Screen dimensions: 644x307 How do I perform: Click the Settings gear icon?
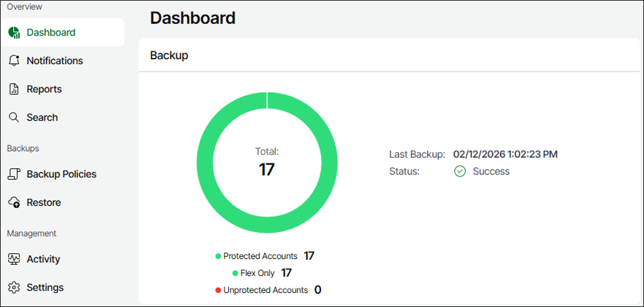[x=14, y=288]
